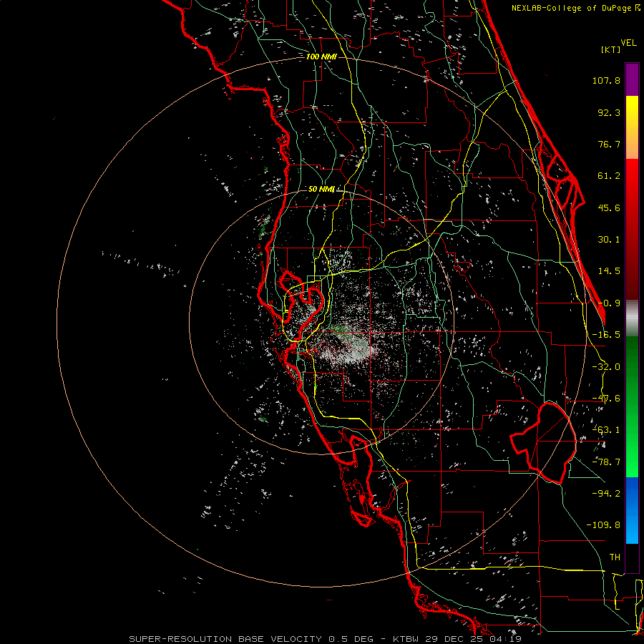Click the 100 NMI range ring label
Viewport: 644px width, 644px height.
(x=321, y=57)
